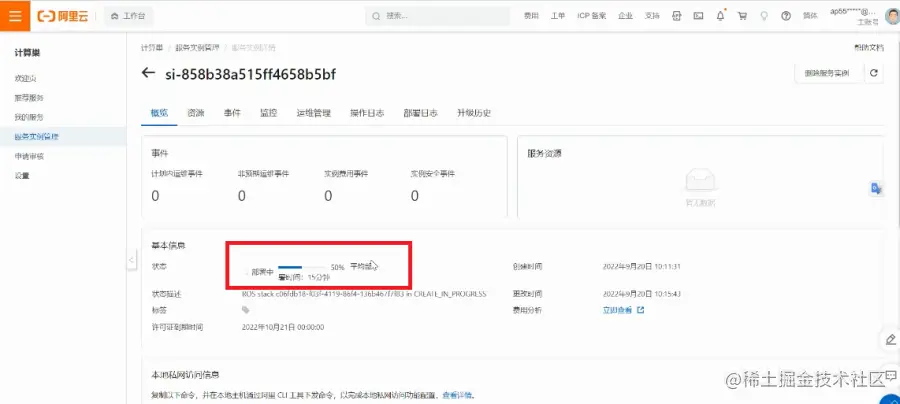900x404 pixels.
Task: Open 设置 in the sidebar
Action: 22,176
